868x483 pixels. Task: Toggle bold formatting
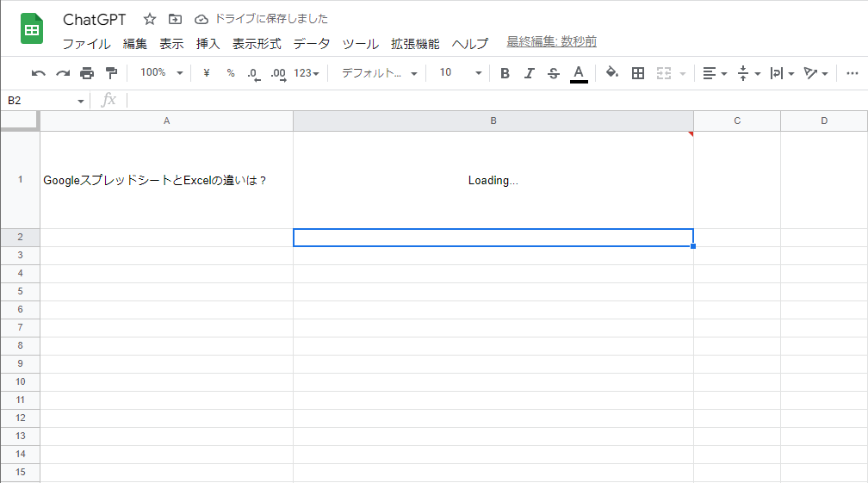pos(505,73)
